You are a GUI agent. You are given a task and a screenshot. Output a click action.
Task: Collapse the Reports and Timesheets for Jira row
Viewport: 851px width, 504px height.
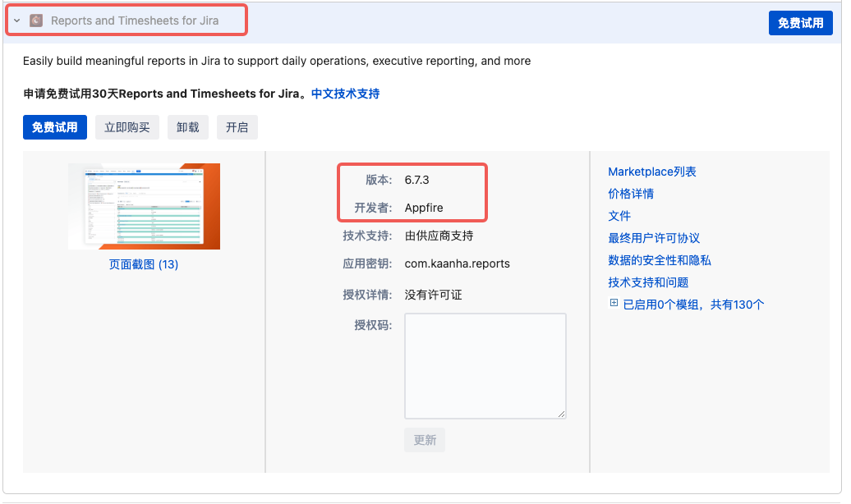coord(16,21)
